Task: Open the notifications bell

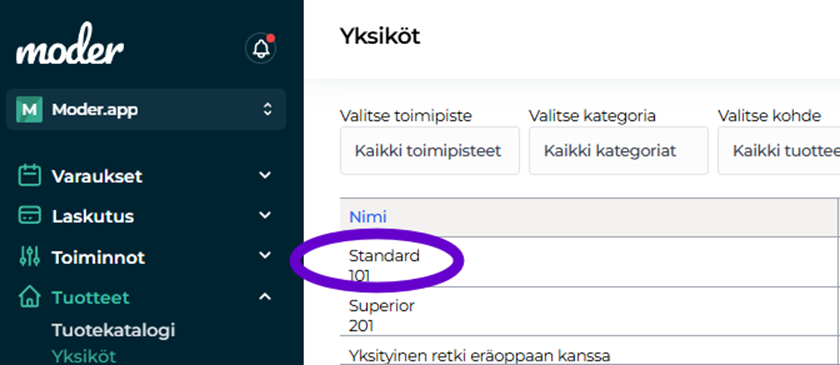Action: point(261,49)
